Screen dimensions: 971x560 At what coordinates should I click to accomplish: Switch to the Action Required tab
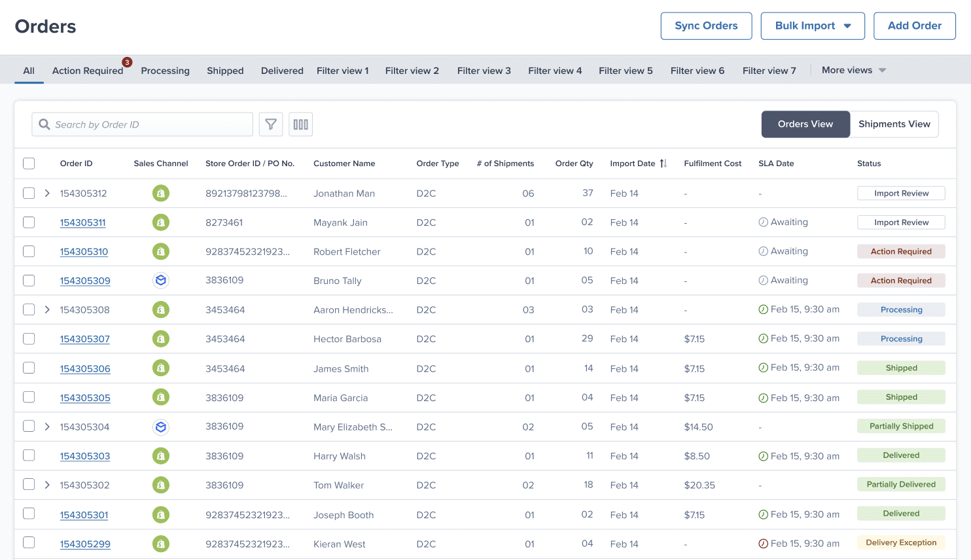point(88,71)
